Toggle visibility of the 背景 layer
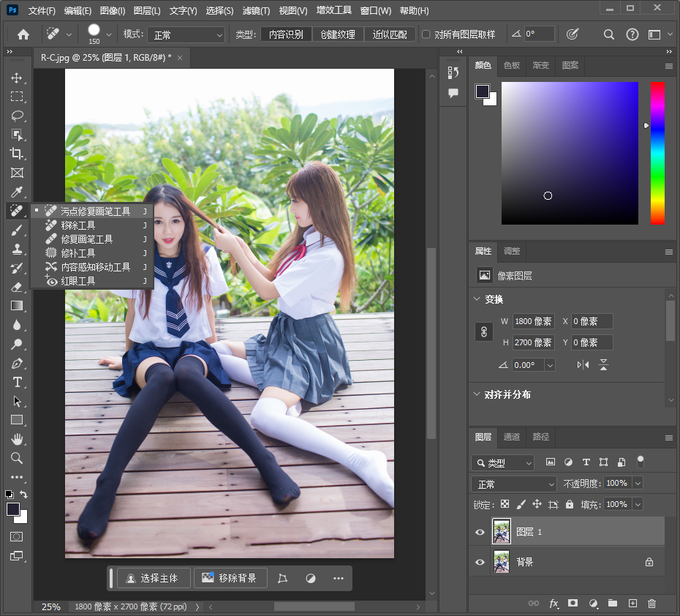This screenshot has width=680, height=616. tap(480, 562)
